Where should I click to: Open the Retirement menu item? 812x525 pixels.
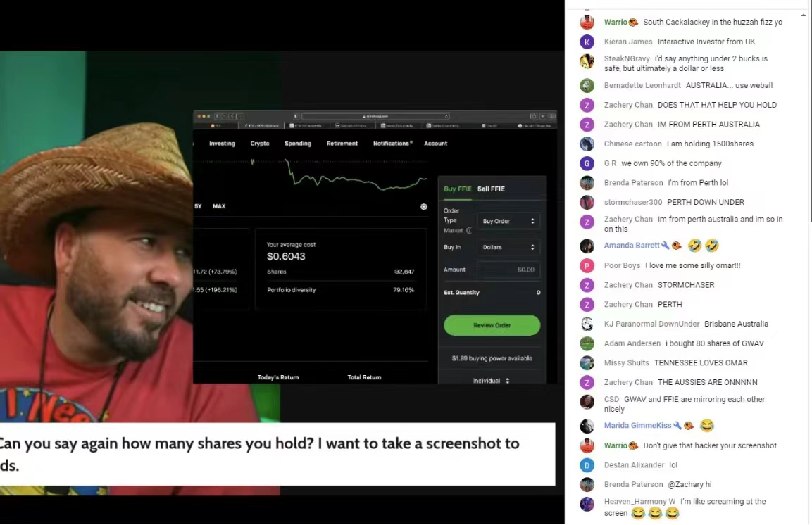342,144
